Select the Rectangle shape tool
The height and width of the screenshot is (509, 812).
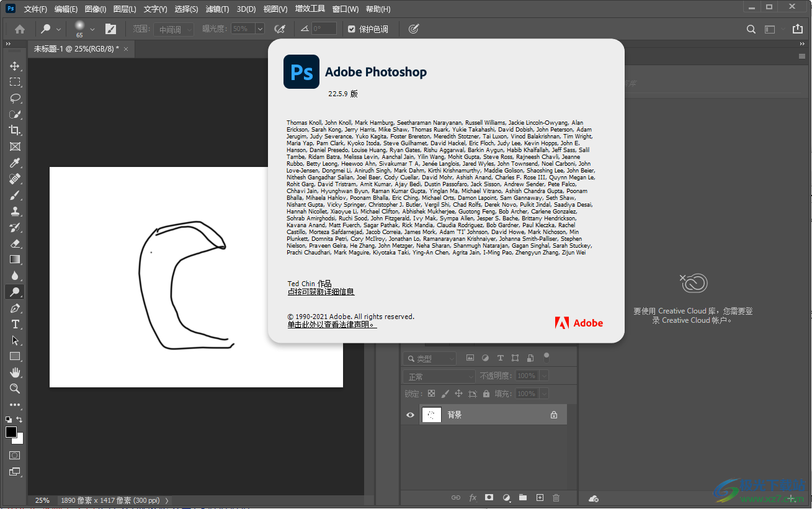point(15,356)
